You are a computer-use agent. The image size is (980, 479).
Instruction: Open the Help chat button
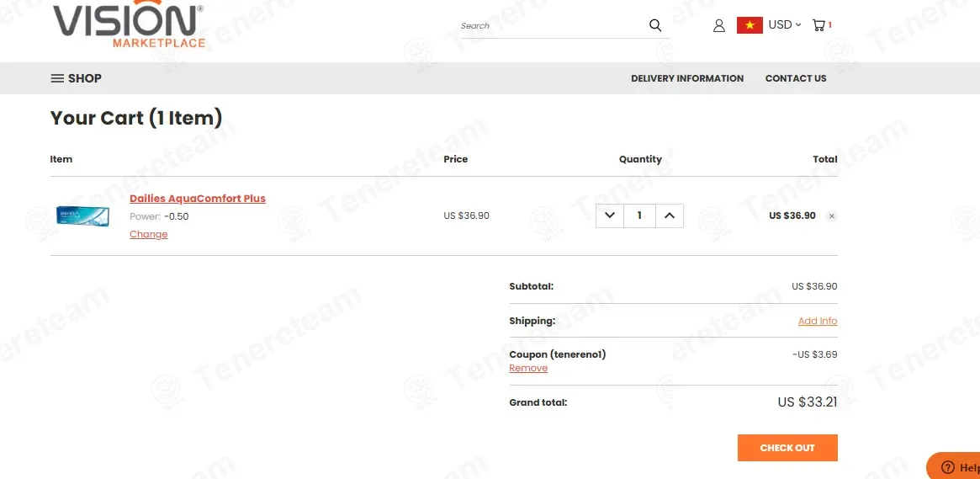tap(954, 466)
